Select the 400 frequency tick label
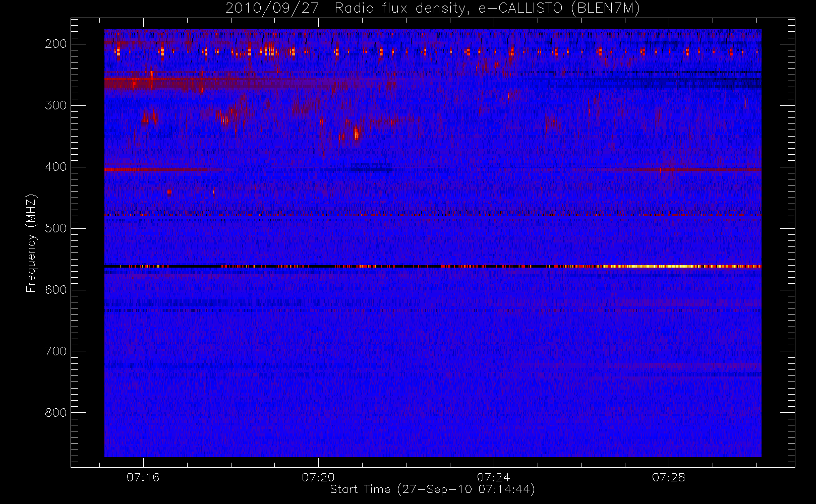 [55, 167]
